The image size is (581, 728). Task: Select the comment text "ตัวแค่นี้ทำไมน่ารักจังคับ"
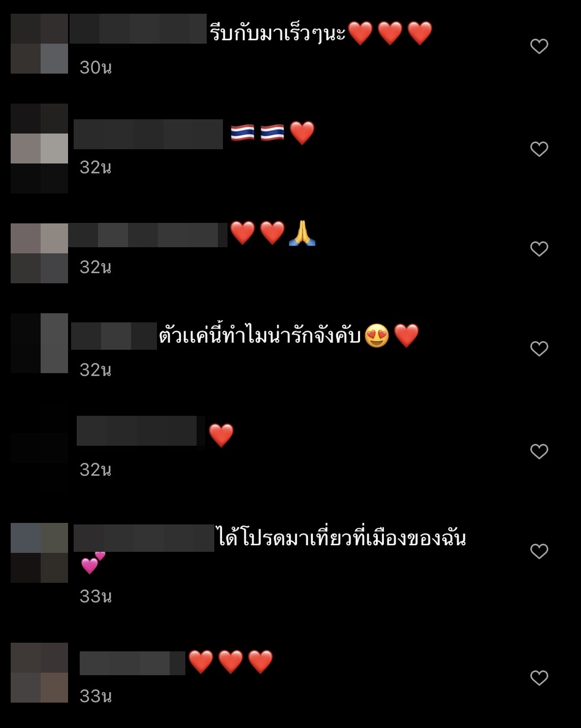(x=260, y=335)
